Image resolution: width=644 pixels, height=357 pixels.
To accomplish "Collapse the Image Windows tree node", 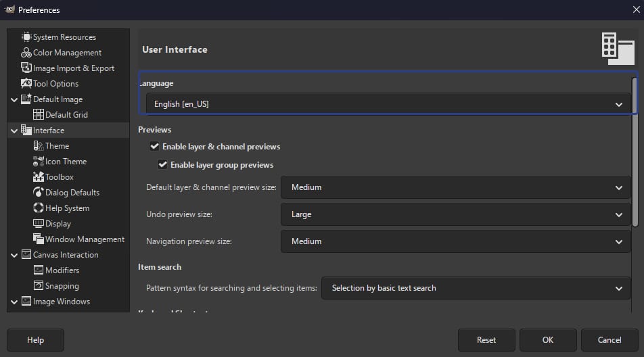I will pyautogui.click(x=14, y=302).
